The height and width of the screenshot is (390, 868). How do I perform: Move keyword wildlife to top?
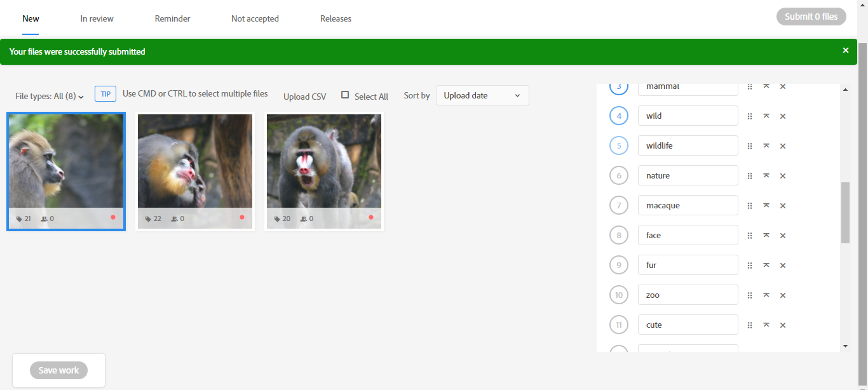(x=766, y=145)
